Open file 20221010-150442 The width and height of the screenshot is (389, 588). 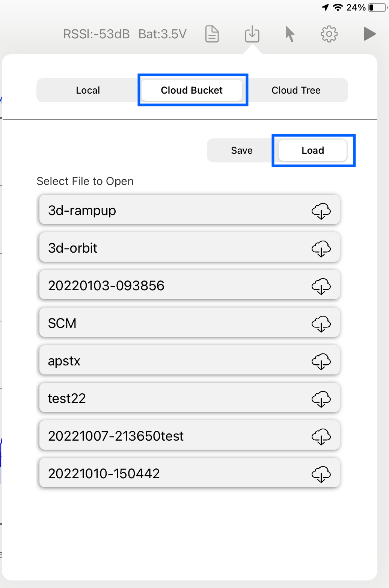[190, 473]
